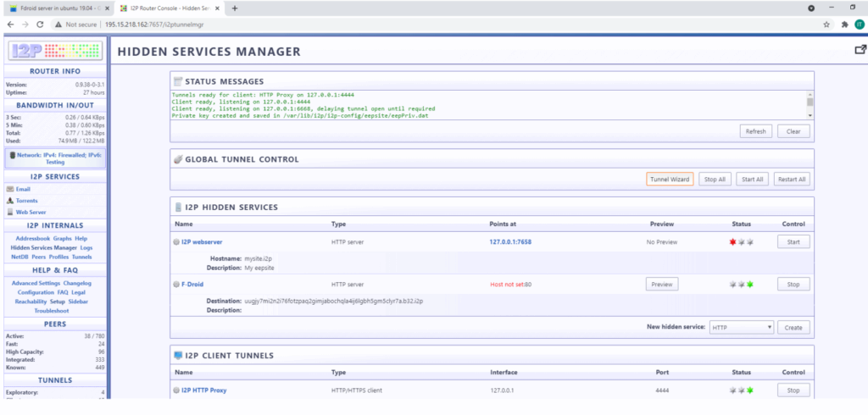Click the Not secure warning icon

click(58, 25)
